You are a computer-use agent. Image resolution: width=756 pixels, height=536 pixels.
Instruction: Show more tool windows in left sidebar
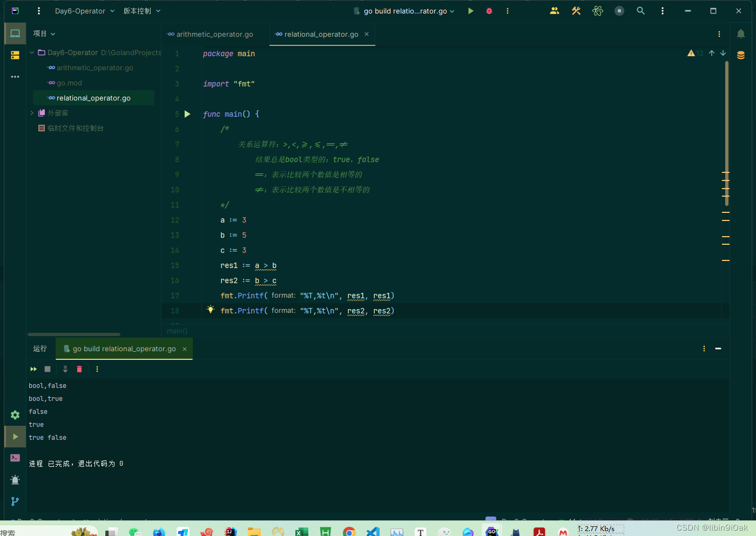(15, 77)
